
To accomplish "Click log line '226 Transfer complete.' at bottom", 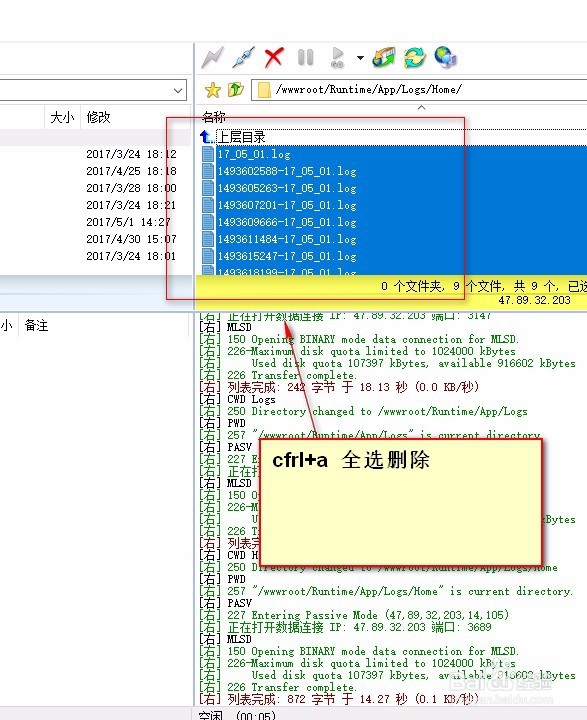I will point(291,687).
